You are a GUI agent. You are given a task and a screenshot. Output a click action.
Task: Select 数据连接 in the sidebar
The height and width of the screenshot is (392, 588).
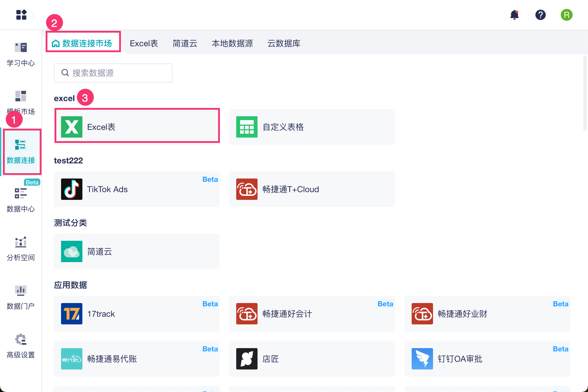[21, 152]
